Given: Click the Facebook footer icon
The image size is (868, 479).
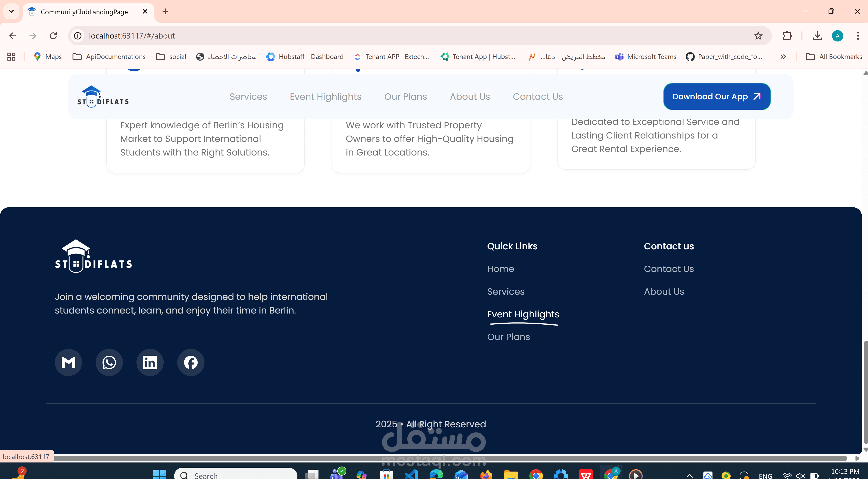Looking at the screenshot, I should 191,362.
